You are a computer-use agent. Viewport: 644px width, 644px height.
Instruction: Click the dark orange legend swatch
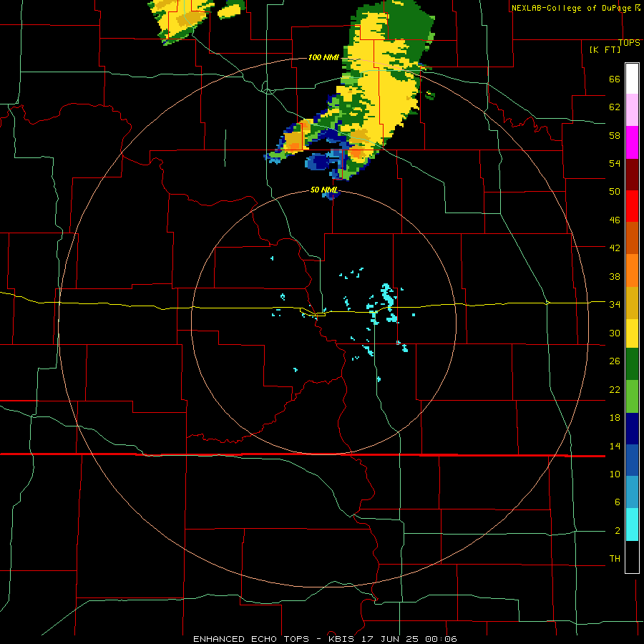coord(632,238)
